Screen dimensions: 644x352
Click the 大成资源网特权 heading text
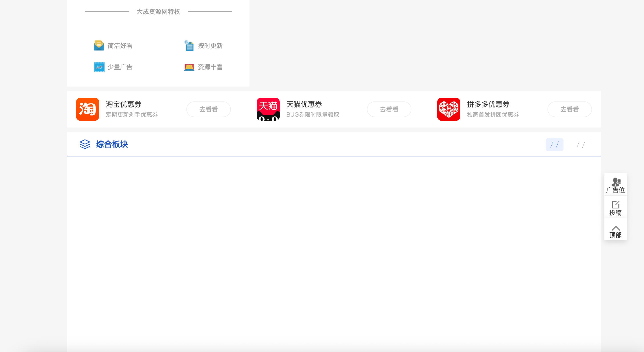(158, 12)
